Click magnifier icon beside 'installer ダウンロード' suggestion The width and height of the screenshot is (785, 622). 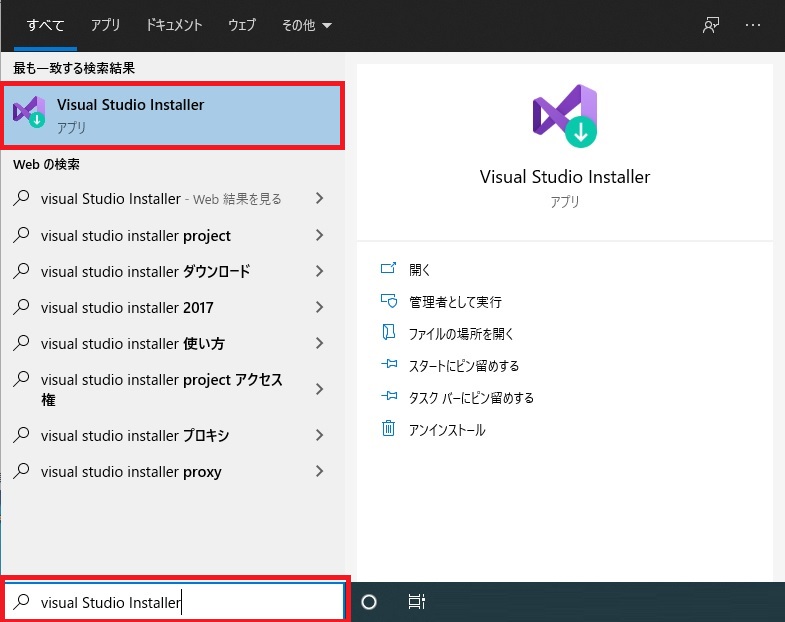[21, 271]
